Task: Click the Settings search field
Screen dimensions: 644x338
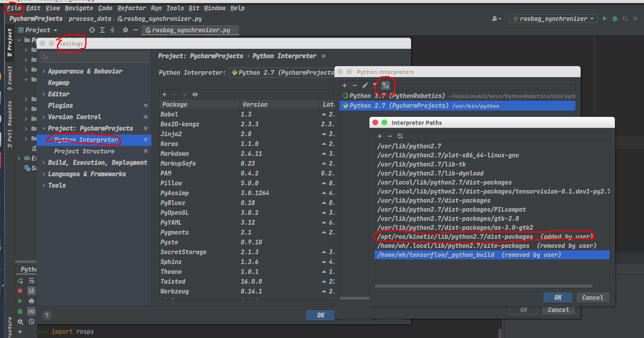Action: pos(94,57)
